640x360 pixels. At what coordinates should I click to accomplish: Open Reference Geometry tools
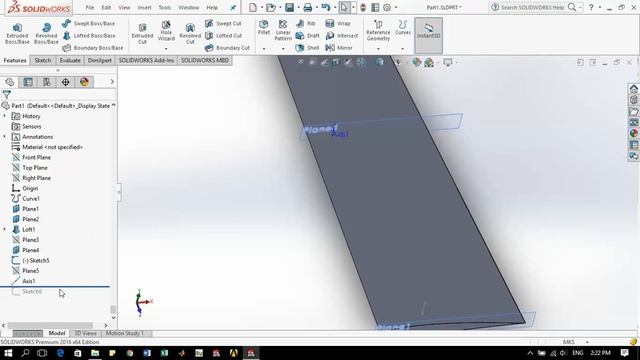point(378,31)
